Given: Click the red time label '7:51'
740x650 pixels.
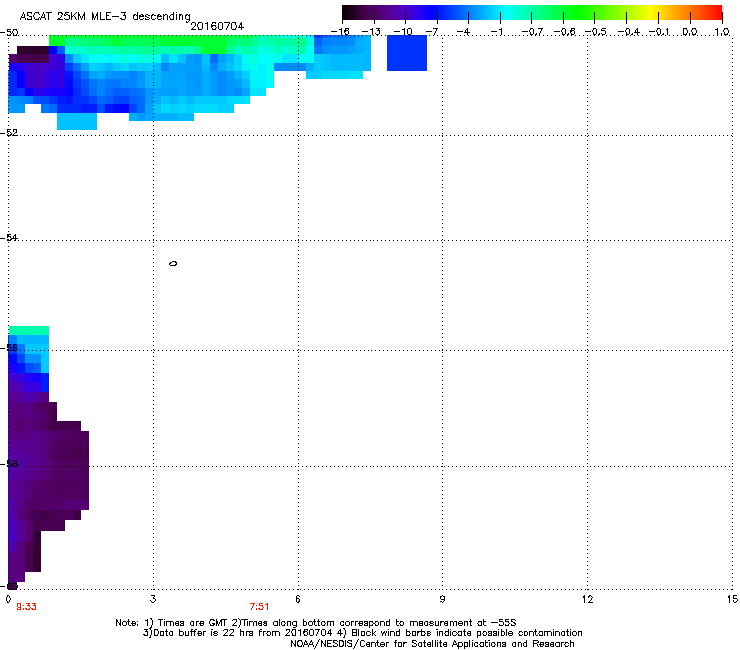Looking at the screenshot, I should click(260, 607).
